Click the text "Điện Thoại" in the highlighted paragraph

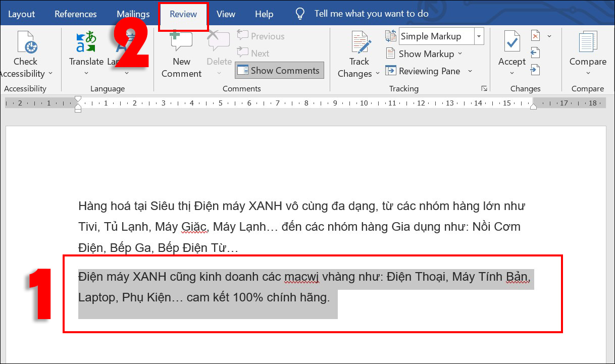[x=416, y=277]
